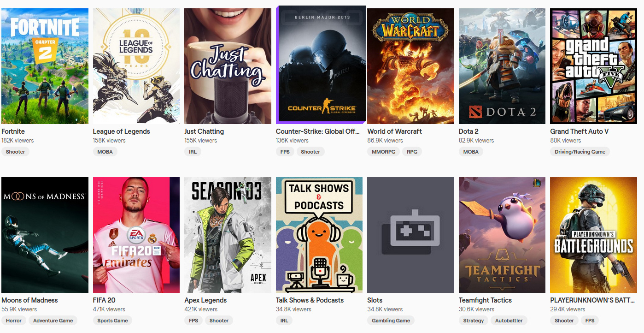The height and width of the screenshot is (333, 644).
Task: Click the 86.9K viewers text
Action: (x=385, y=141)
